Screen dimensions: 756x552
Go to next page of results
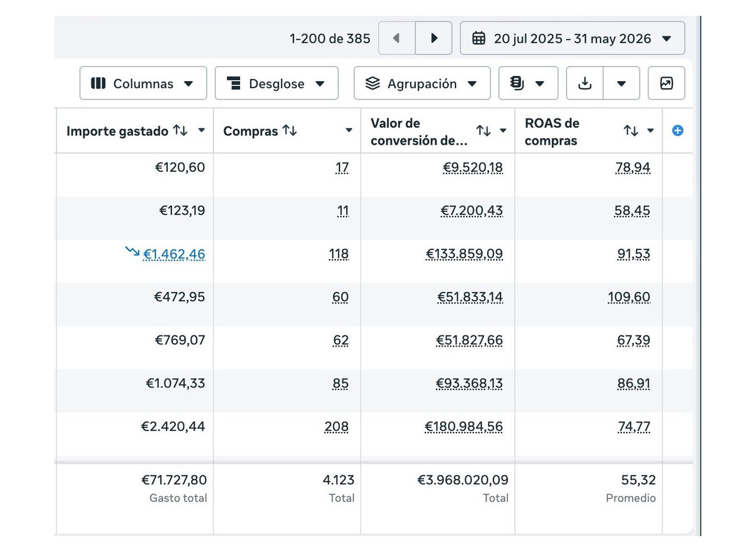point(434,38)
